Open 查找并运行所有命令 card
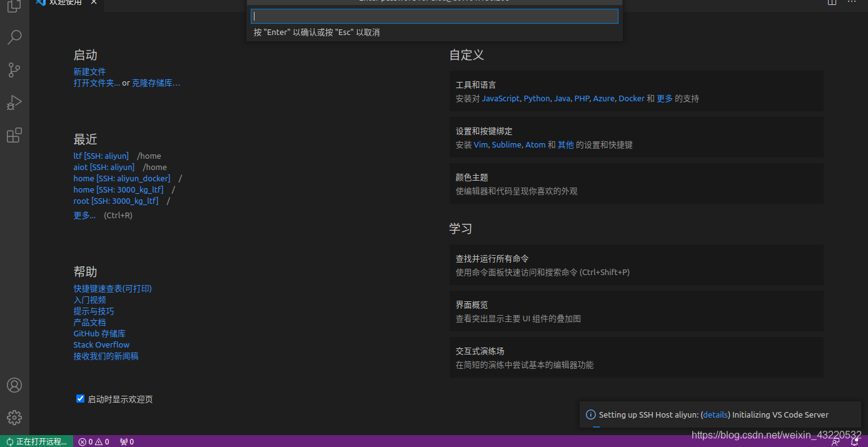Image resolution: width=868 pixels, height=447 pixels. pyautogui.click(x=636, y=265)
